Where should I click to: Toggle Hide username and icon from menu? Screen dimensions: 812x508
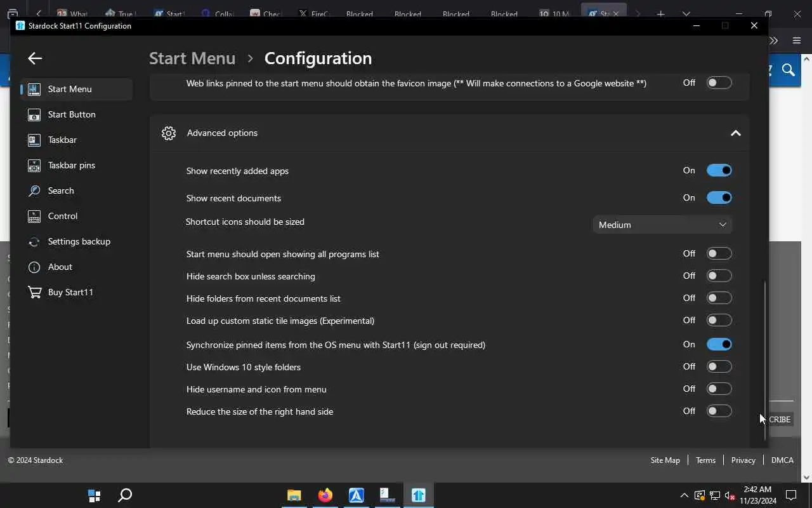(719, 389)
